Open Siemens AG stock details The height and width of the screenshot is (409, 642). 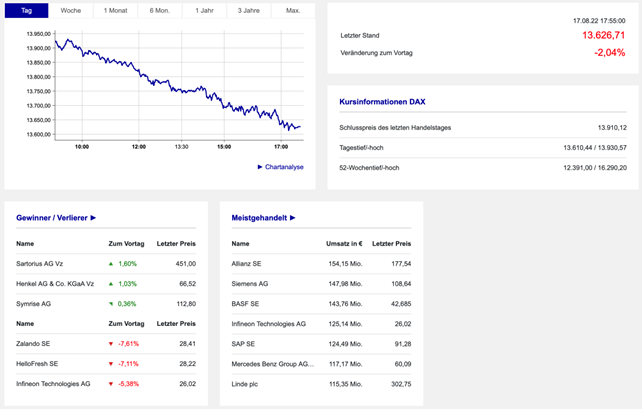pos(250,283)
